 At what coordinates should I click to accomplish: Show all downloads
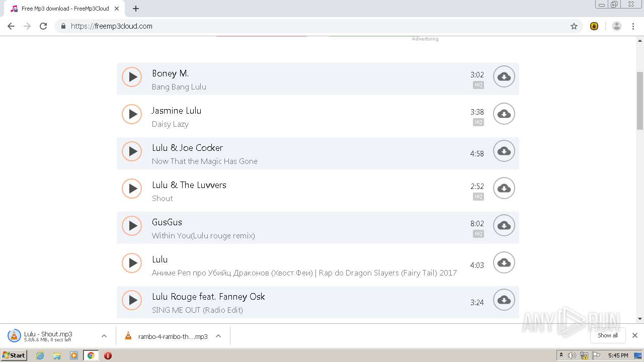point(608,335)
